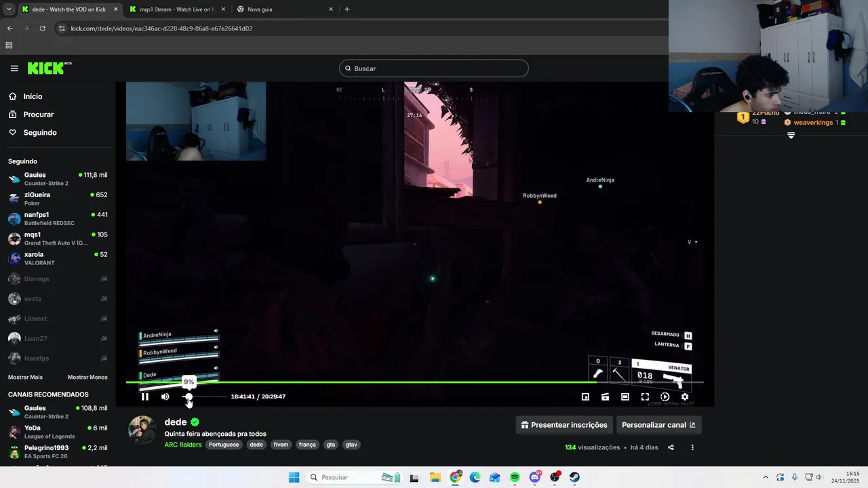Open a new browser tab

coord(347,9)
